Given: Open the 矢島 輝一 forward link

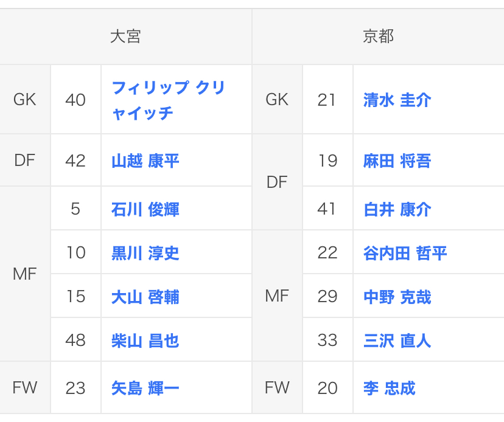Looking at the screenshot, I should coord(145,388).
